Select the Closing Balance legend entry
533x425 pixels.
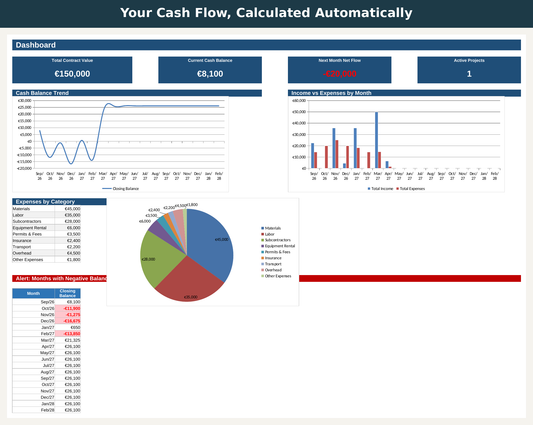(x=121, y=188)
